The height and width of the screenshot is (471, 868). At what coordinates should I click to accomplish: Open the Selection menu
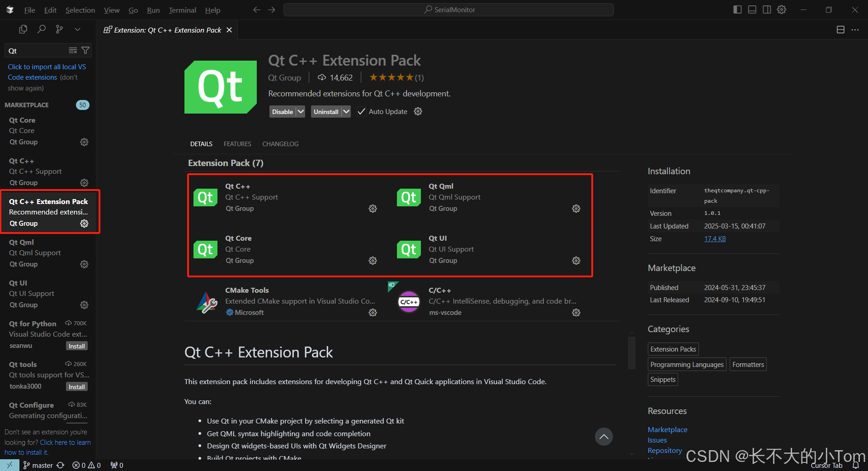80,10
